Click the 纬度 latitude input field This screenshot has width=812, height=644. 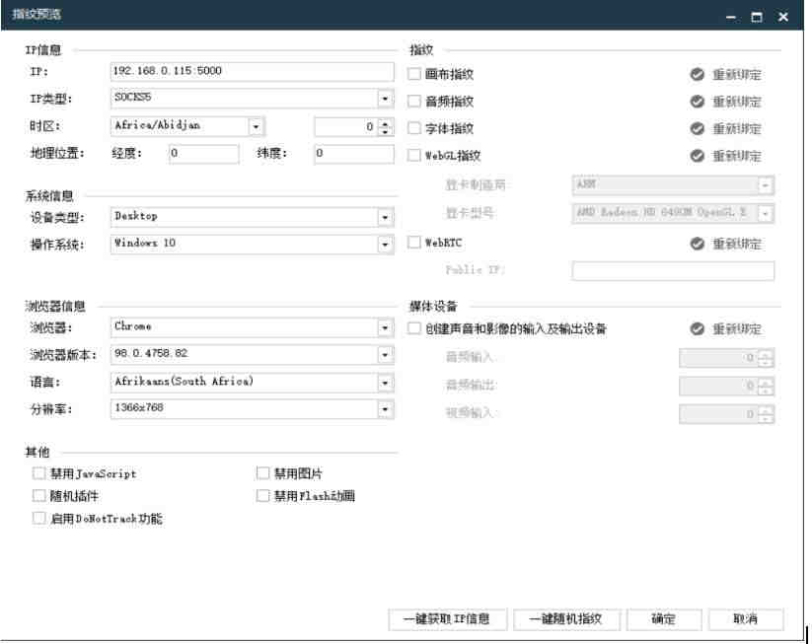(x=354, y=154)
